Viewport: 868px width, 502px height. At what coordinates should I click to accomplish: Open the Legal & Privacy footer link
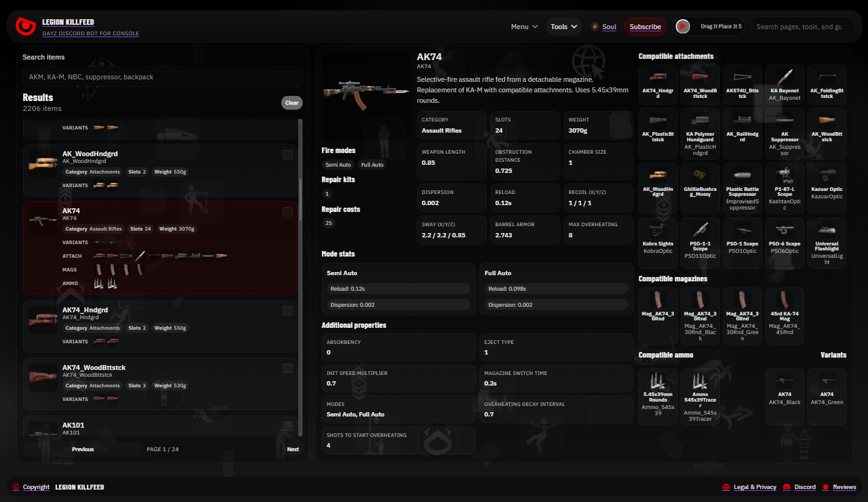click(x=750, y=487)
